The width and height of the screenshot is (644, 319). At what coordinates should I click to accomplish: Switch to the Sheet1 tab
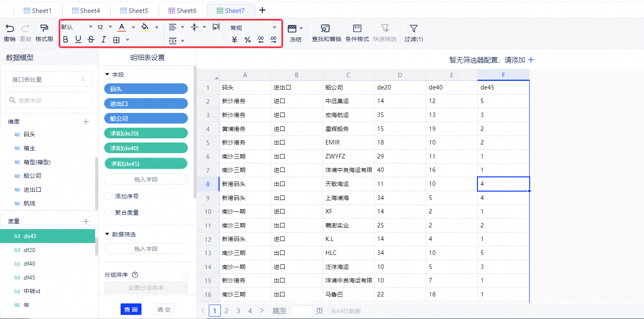click(38, 11)
